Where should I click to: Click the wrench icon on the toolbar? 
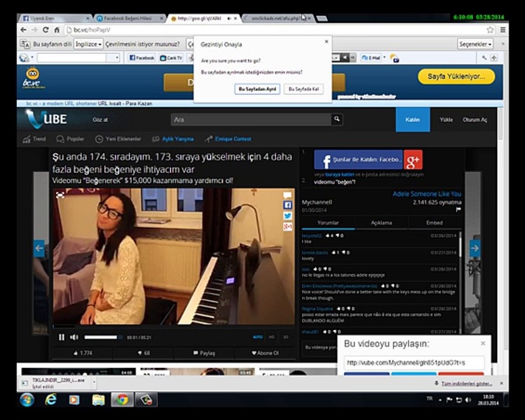coord(484,58)
